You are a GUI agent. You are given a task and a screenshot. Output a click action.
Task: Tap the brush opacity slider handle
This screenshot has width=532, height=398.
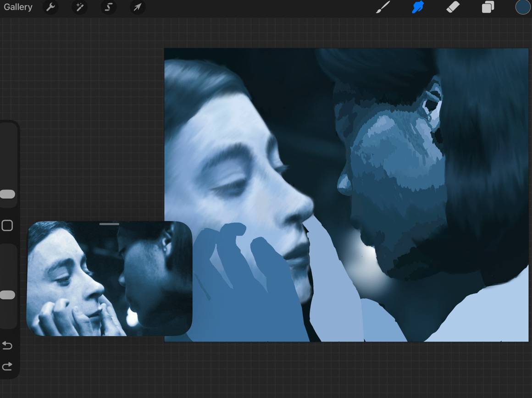[x=7, y=295]
